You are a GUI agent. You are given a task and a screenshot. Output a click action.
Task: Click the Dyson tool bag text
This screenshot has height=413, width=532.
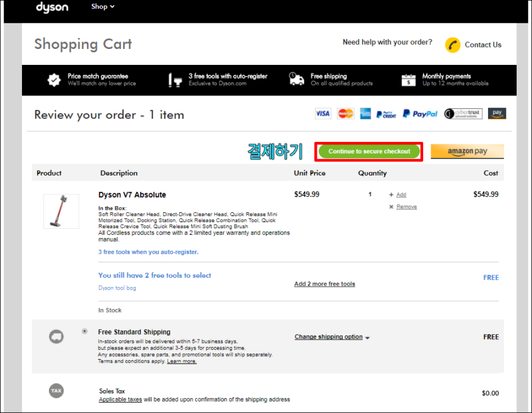(x=117, y=288)
